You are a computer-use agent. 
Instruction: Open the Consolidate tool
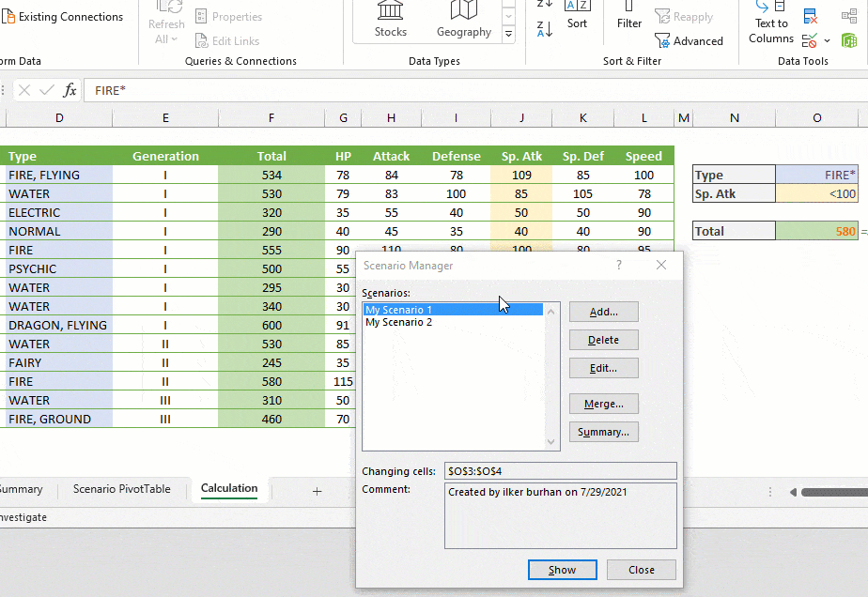click(x=850, y=15)
